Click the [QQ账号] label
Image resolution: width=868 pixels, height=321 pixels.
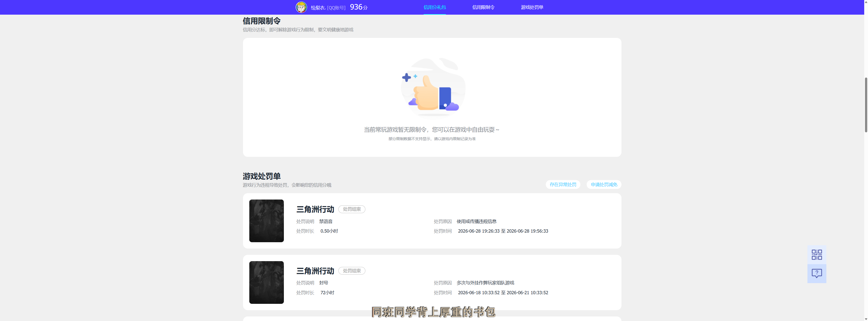336,7
